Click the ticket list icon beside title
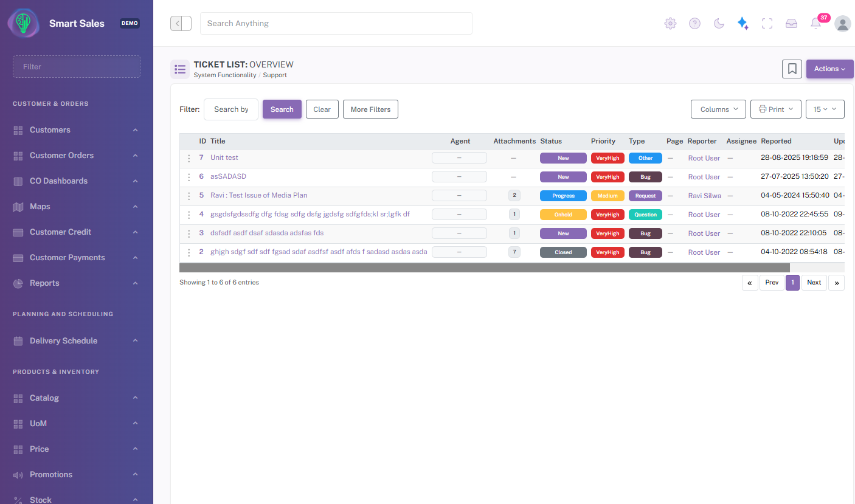 179,69
